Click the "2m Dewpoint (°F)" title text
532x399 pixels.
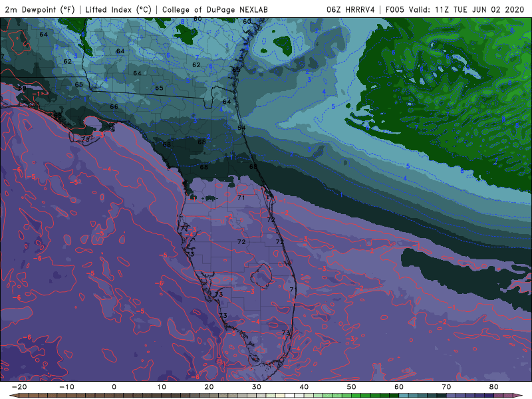click(x=40, y=9)
